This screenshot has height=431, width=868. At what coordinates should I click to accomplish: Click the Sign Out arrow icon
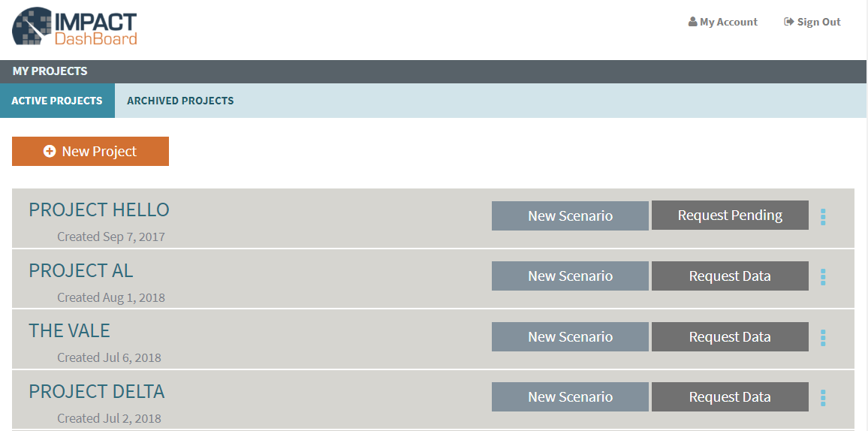[x=789, y=22]
